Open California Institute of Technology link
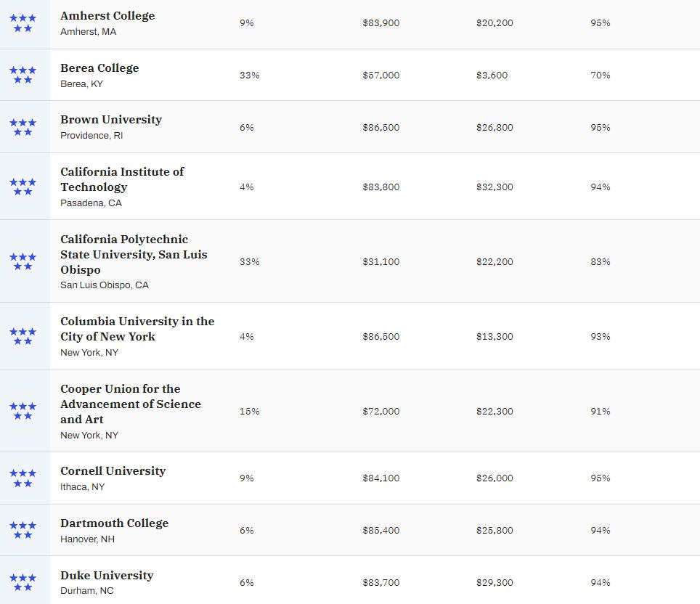 click(122, 179)
